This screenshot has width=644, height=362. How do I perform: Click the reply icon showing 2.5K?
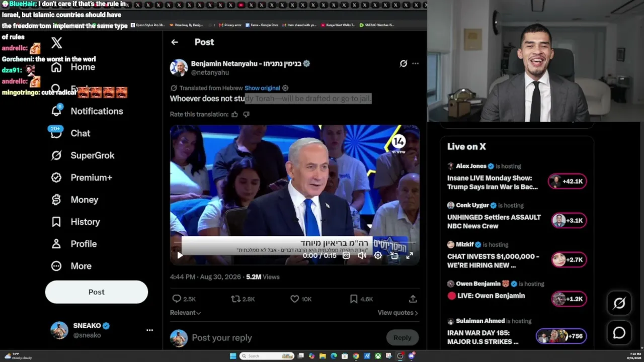tap(184, 299)
